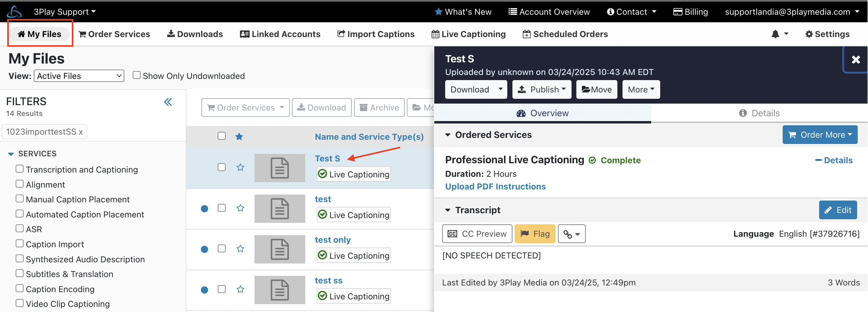Open Import Captions

[x=376, y=34]
